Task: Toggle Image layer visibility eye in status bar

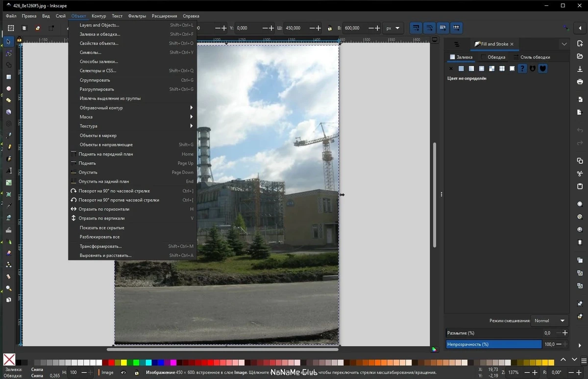Action: (123, 373)
